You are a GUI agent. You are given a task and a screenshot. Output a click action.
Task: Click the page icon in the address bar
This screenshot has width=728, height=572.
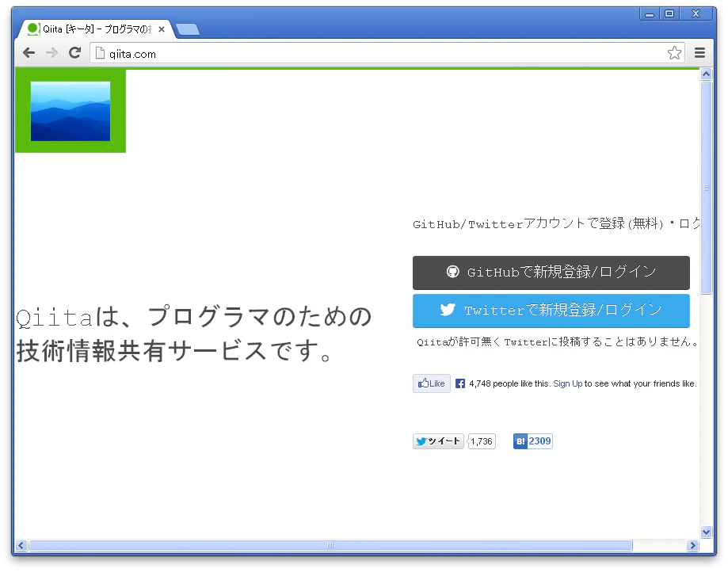click(100, 53)
